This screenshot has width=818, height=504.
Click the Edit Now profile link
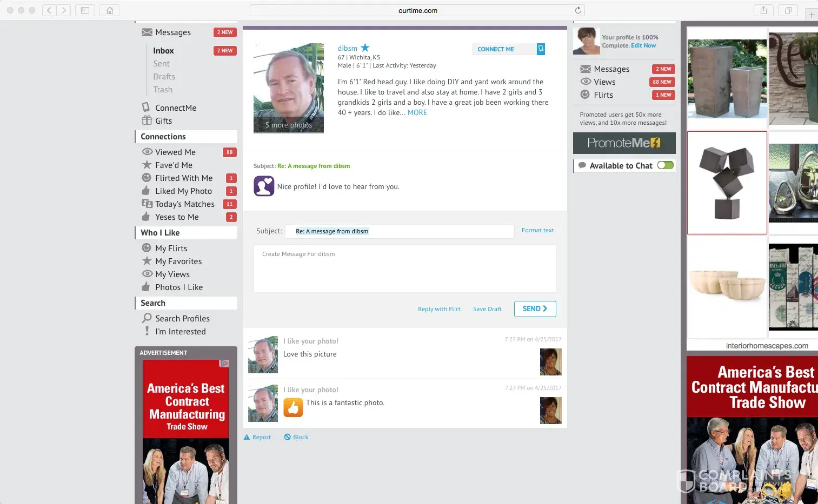pos(643,45)
